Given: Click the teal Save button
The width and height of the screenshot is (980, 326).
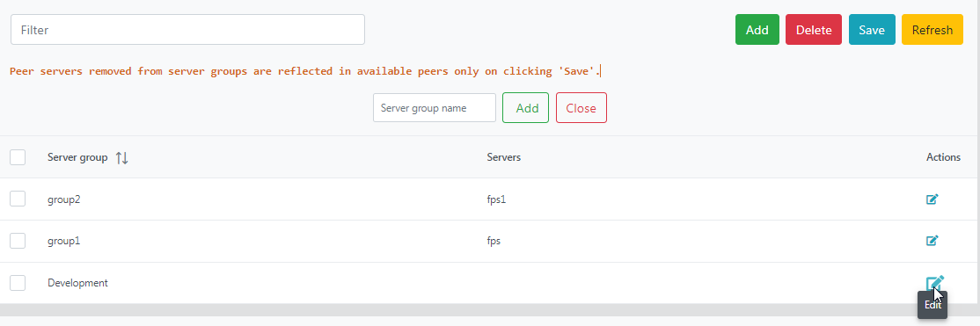Looking at the screenshot, I should tap(872, 30).
